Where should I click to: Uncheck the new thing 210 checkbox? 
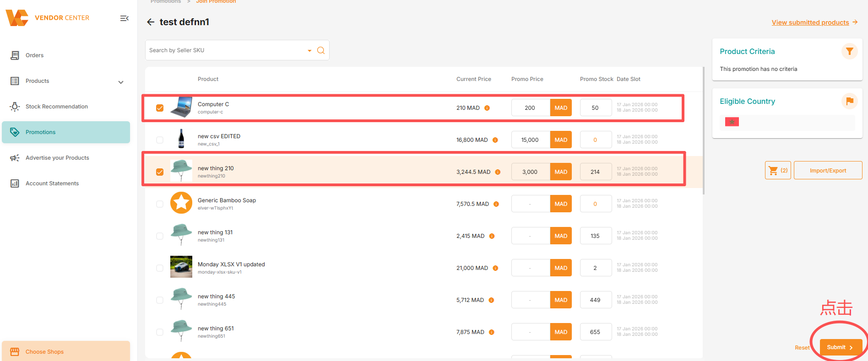coord(160,172)
